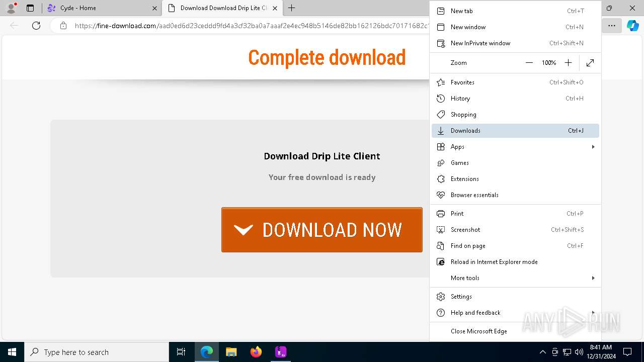This screenshot has width=644, height=362.
Task: Open Shopping menu entry
Action: pos(515,115)
